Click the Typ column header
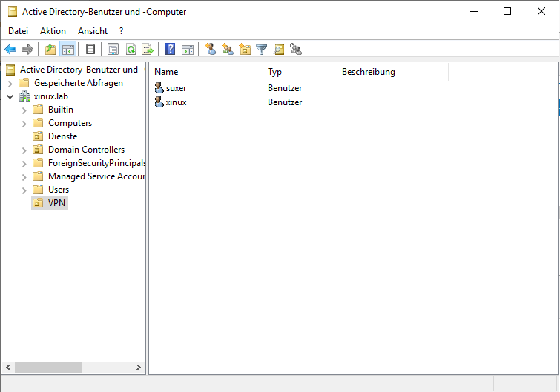560x392 pixels. pos(299,72)
